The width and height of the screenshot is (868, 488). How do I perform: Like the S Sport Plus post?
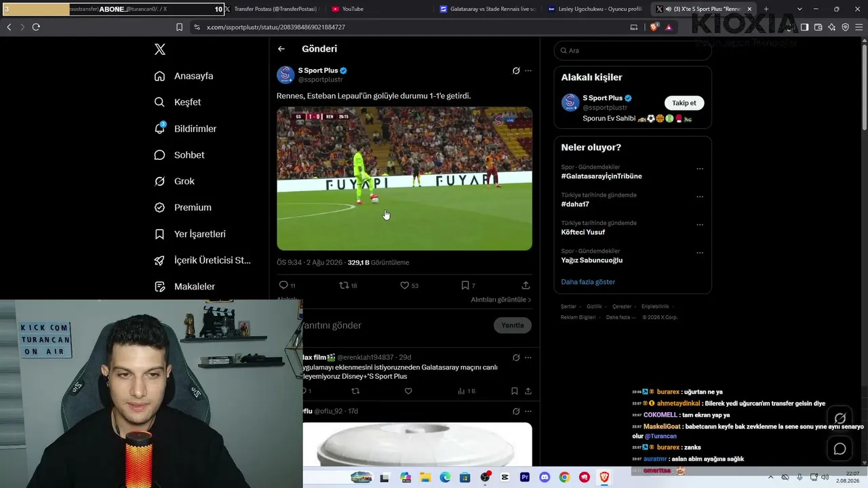point(405,285)
